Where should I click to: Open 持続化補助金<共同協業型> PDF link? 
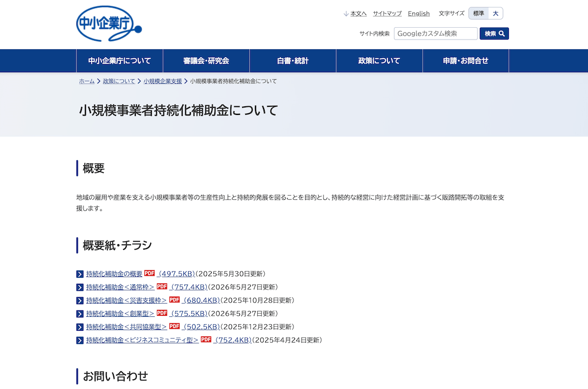126,327
